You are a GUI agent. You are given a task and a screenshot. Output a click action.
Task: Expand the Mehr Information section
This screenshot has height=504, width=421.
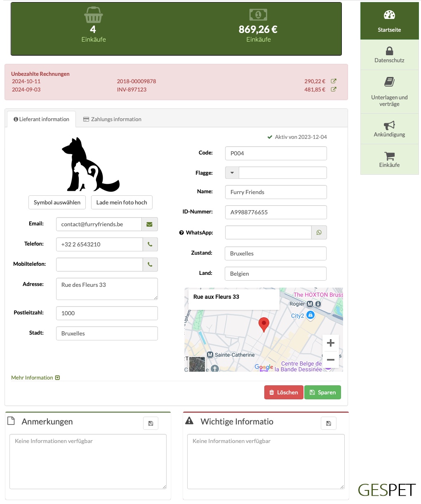pos(35,377)
